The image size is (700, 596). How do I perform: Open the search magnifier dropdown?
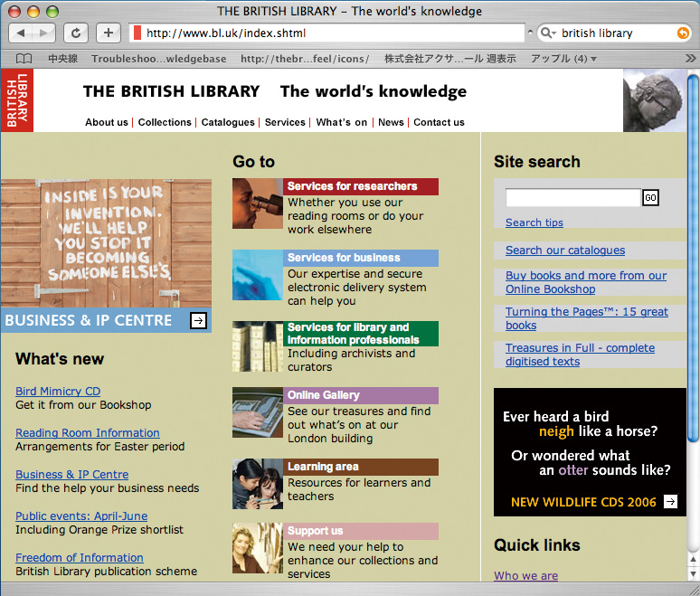pyautogui.click(x=548, y=33)
